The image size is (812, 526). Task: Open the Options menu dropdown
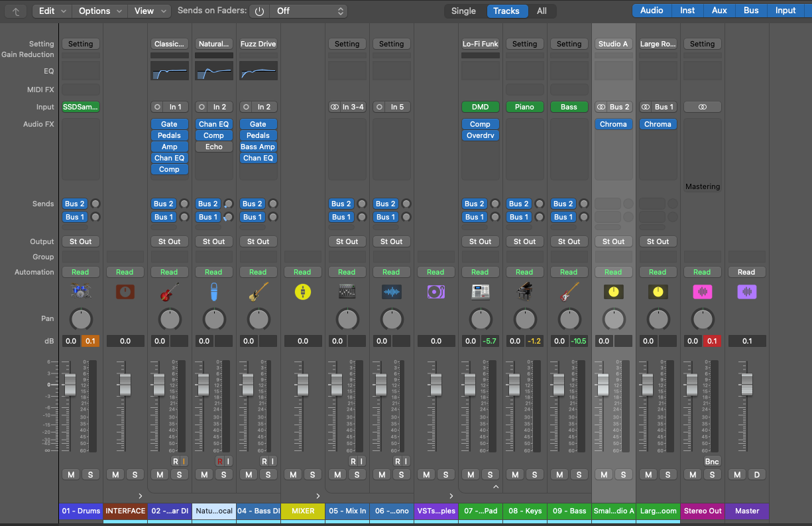[x=99, y=11]
